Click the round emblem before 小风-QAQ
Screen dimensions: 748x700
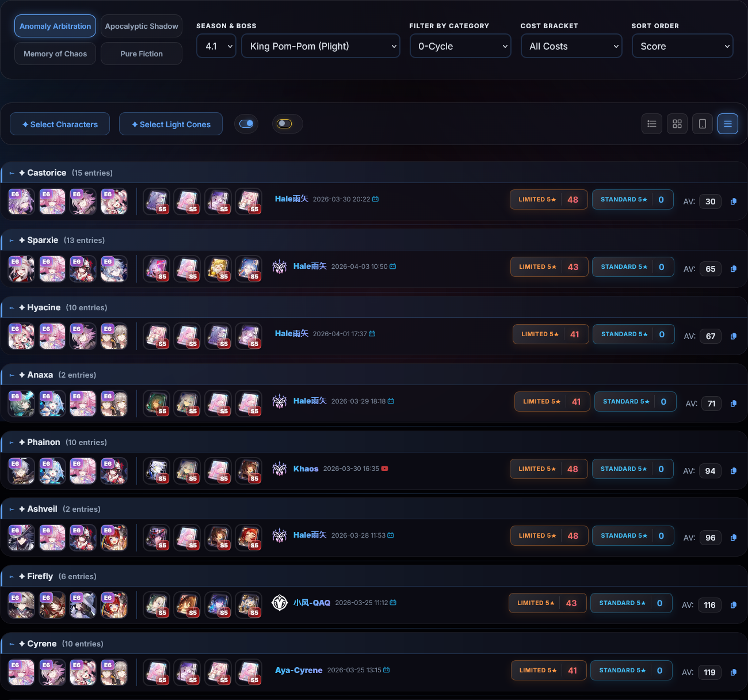(x=280, y=603)
